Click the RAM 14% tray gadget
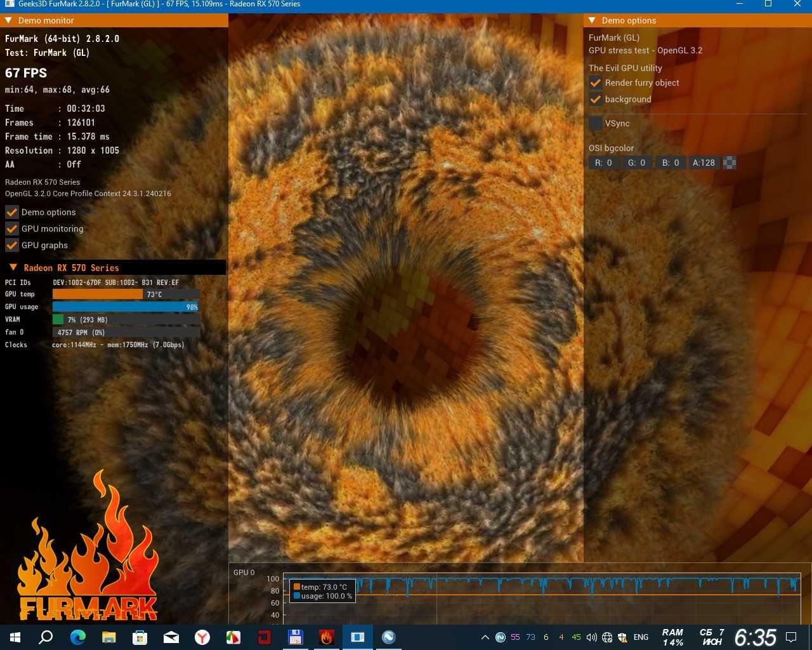812x650 pixels. [672, 637]
